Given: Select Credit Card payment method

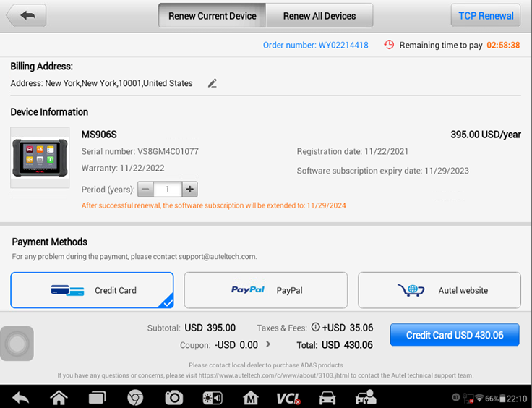Looking at the screenshot, I should 92,290.
